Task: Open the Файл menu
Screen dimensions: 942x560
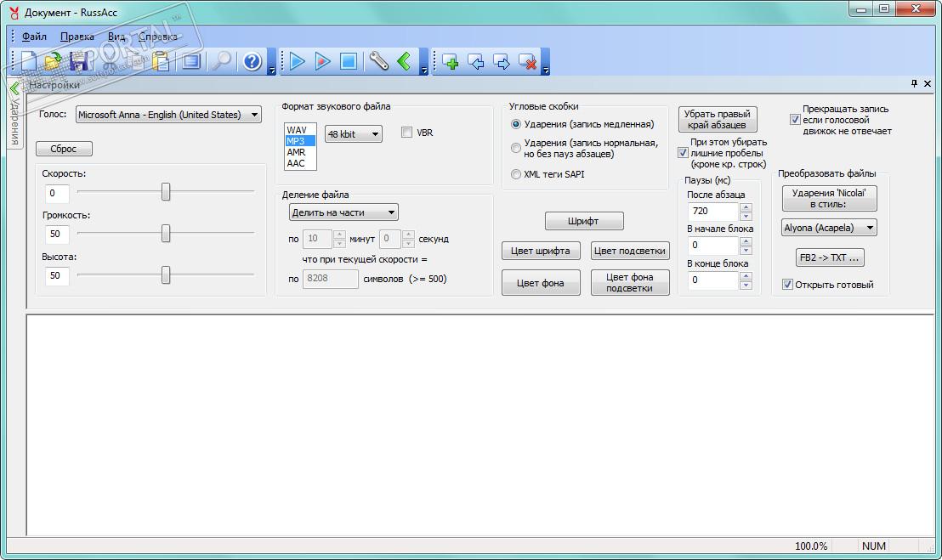Action: [34, 37]
